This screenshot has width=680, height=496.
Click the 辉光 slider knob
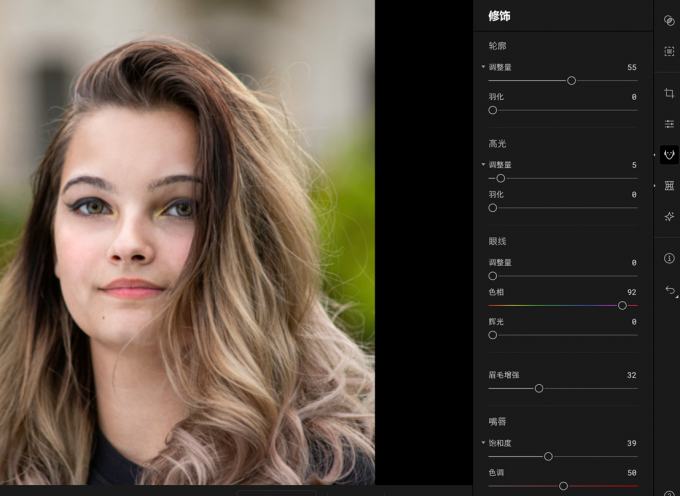[x=492, y=335]
